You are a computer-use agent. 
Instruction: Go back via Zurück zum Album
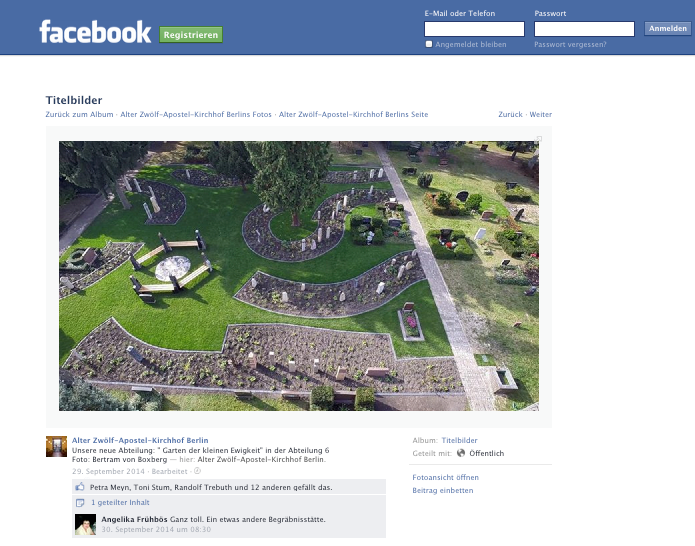click(79, 114)
